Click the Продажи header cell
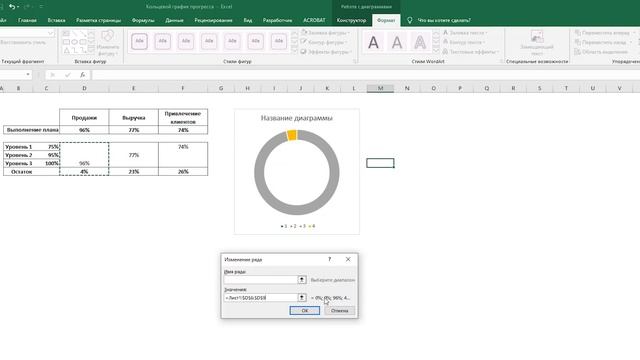Image resolution: width=640 pixels, height=360 pixels. pos(84,118)
